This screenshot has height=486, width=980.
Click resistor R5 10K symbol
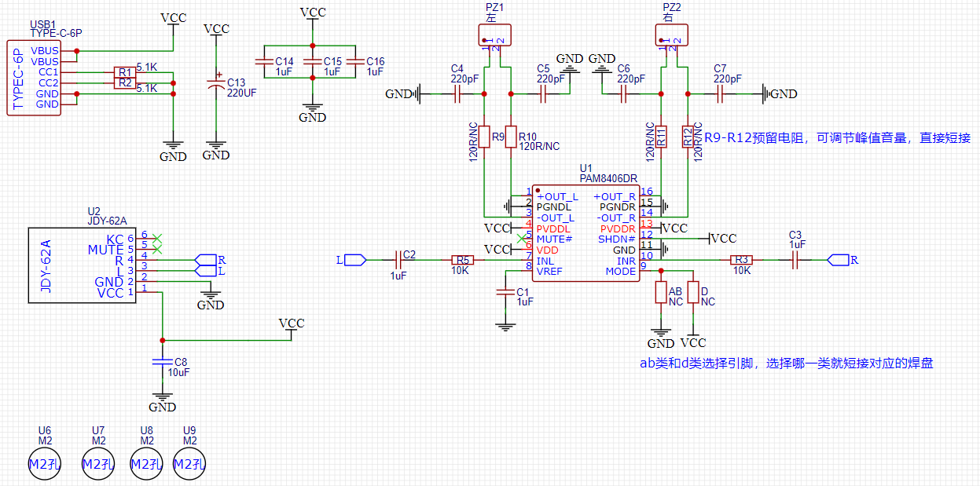(x=463, y=259)
